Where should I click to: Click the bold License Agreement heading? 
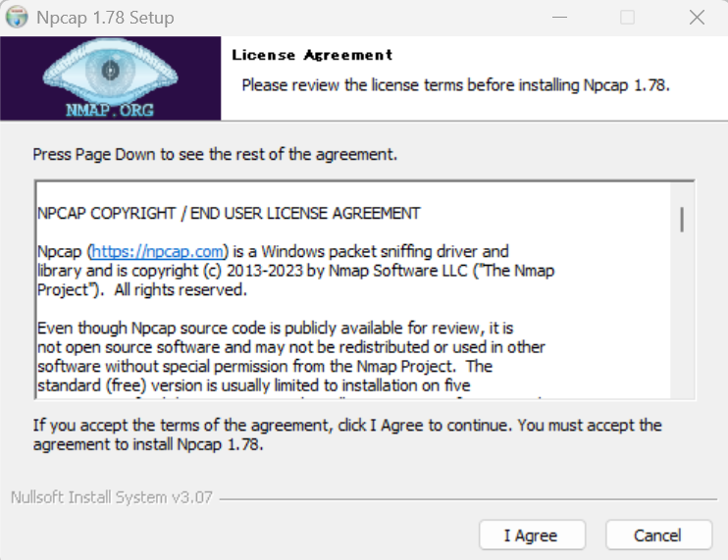[312, 55]
